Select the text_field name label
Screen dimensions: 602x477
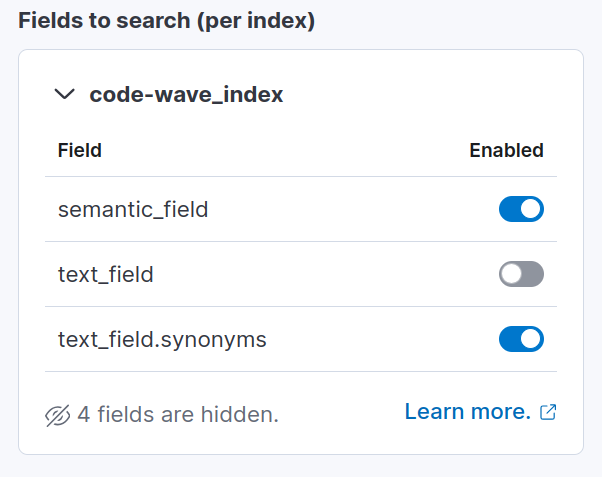tap(106, 274)
